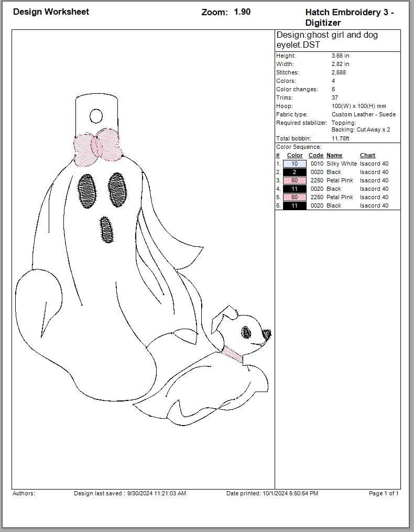Viewport: 414px width, 532px height.
Task: Click the dog's black nose
Action: click(x=266, y=333)
